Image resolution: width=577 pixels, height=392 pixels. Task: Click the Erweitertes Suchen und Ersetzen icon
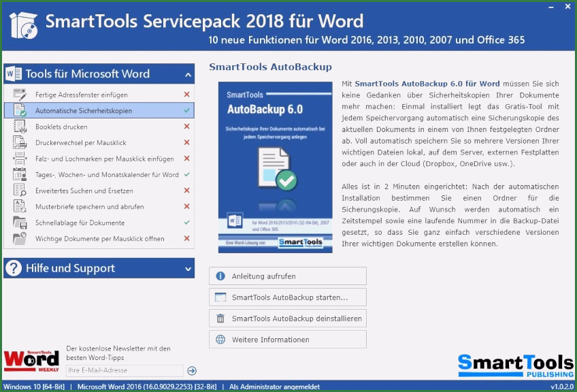[20, 191]
